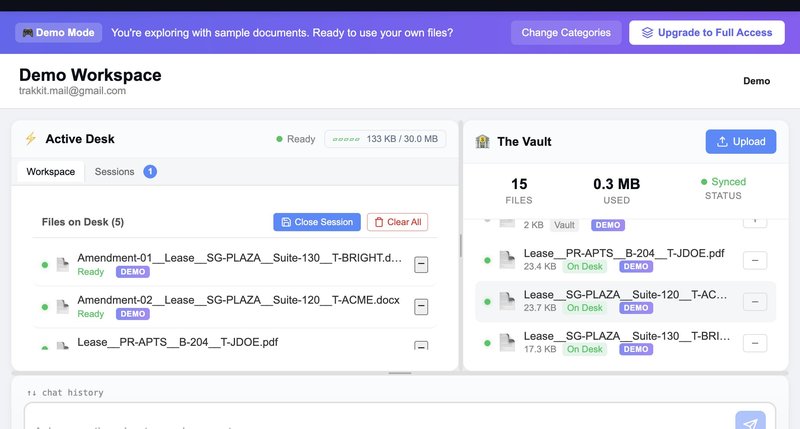
Task: Click the Active Desk lightning icon
Action: 31,139
